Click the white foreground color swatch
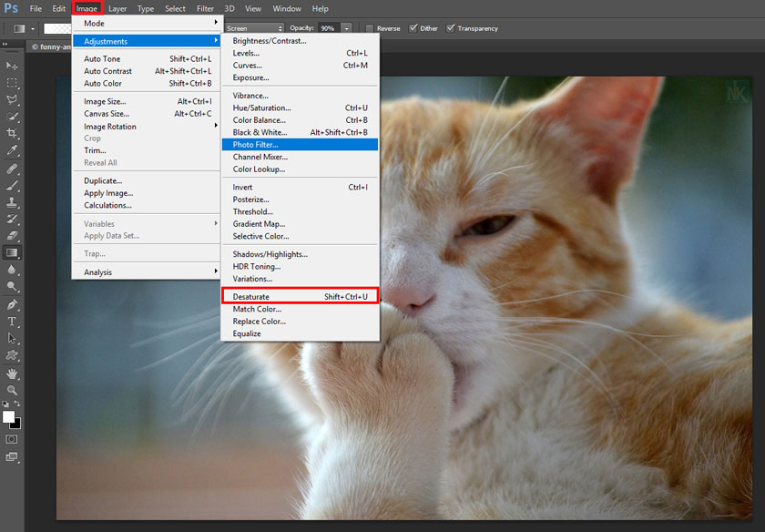The height and width of the screenshot is (532, 765). pyautogui.click(x=8, y=416)
